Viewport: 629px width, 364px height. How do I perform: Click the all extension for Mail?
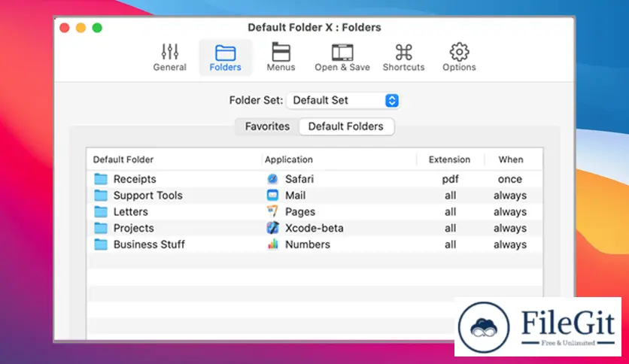point(450,196)
